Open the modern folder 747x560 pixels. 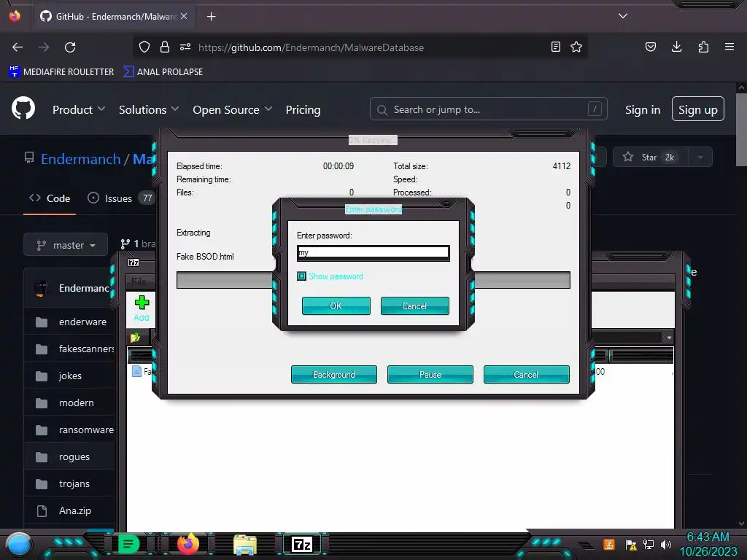coord(76,402)
